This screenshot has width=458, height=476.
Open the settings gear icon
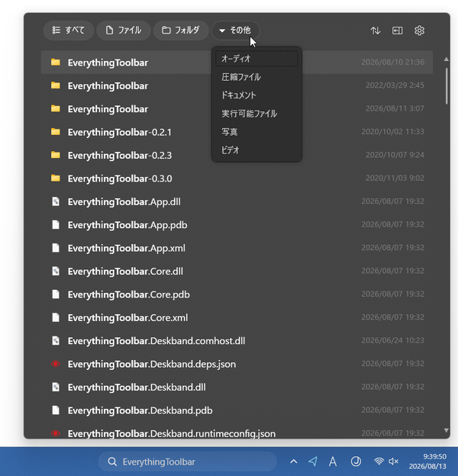pyautogui.click(x=419, y=31)
